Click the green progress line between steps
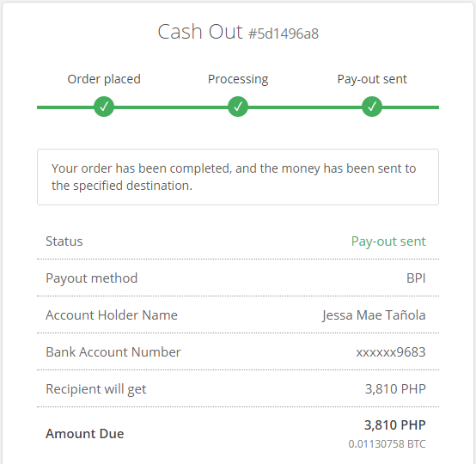This screenshot has height=464, width=476. pos(171,107)
